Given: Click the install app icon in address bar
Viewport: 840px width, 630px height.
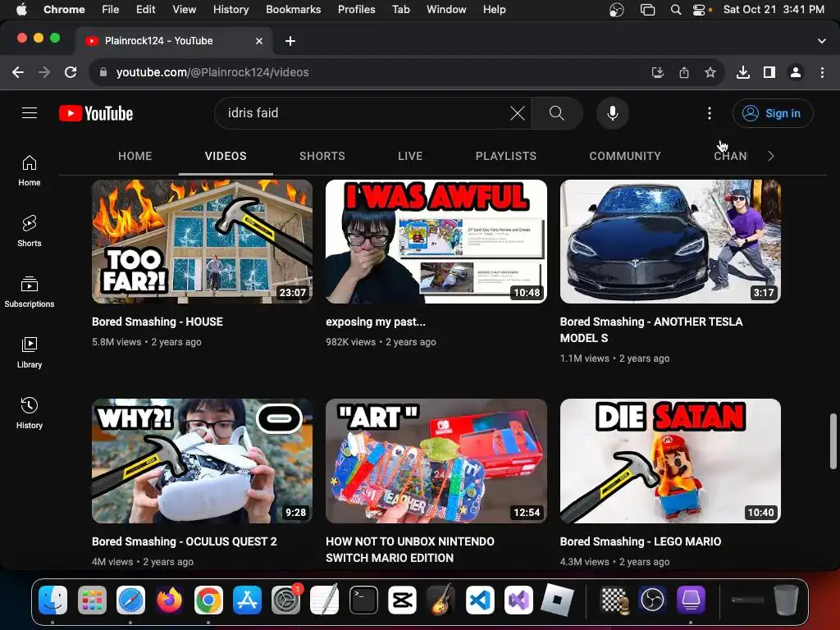Looking at the screenshot, I should click(x=657, y=72).
